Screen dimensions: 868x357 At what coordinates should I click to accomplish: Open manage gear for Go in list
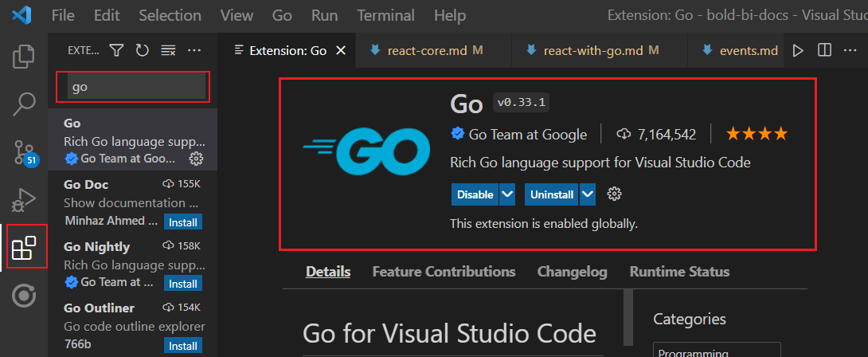coord(196,159)
